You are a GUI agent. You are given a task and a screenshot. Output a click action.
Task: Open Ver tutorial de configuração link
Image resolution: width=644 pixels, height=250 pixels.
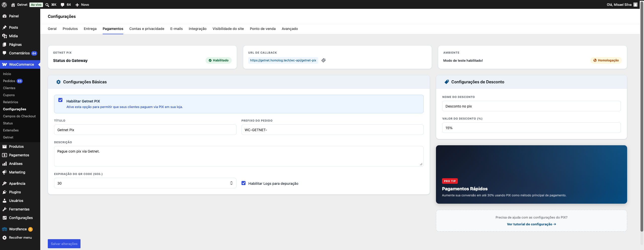pos(531,224)
